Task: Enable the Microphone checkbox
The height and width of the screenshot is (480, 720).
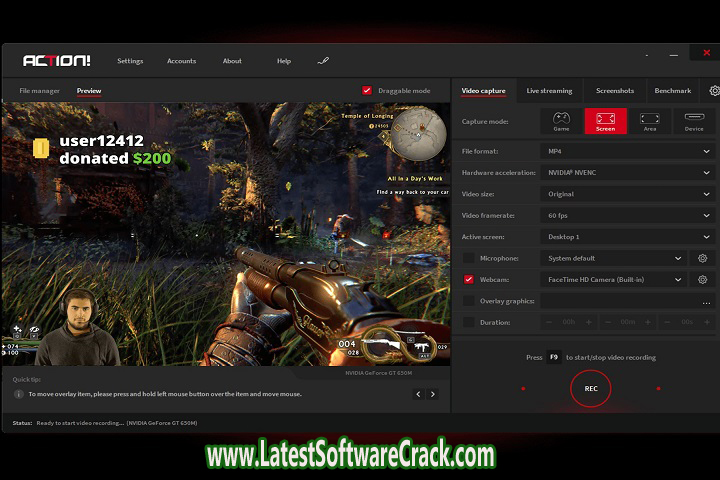Action: 469,258
